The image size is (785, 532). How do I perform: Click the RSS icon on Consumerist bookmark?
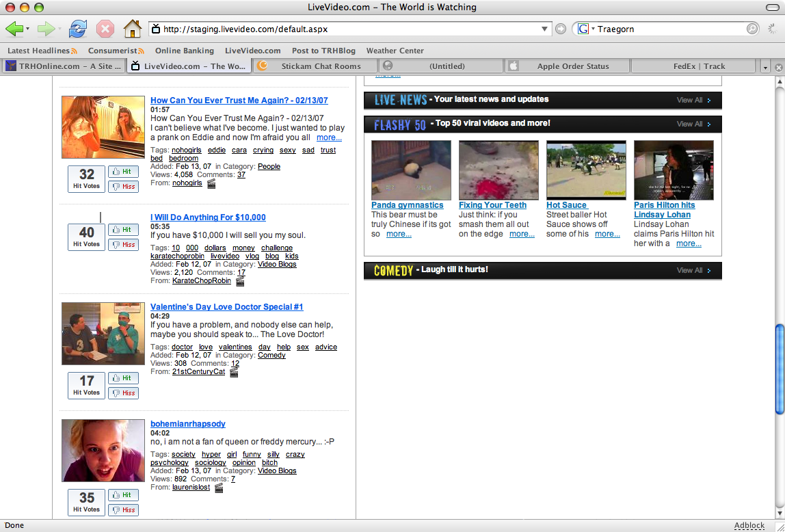click(141, 51)
